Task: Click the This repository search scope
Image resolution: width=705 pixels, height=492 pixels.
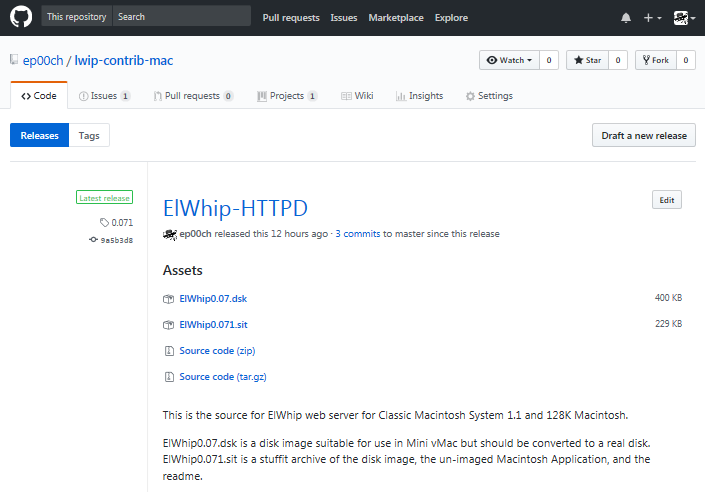Action: tap(76, 16)
